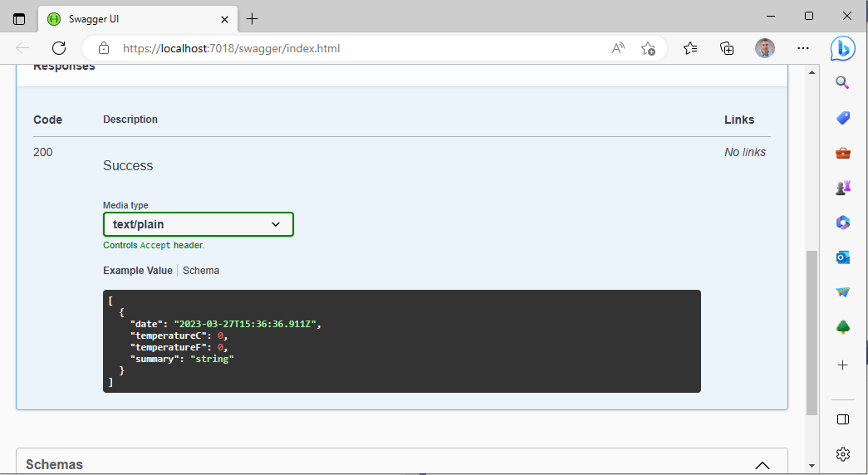Open the green tree sidebar icon
Screen dimensions: 868x475
coord(842,327)
